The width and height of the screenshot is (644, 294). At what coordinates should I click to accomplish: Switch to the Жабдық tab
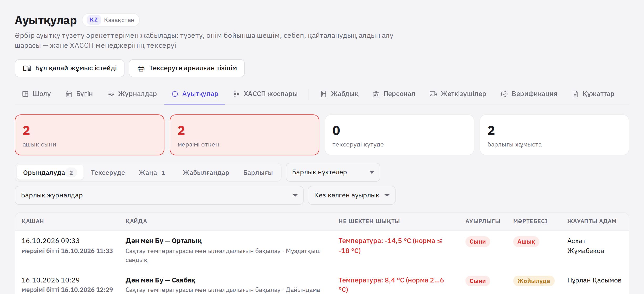pos(339,94)
